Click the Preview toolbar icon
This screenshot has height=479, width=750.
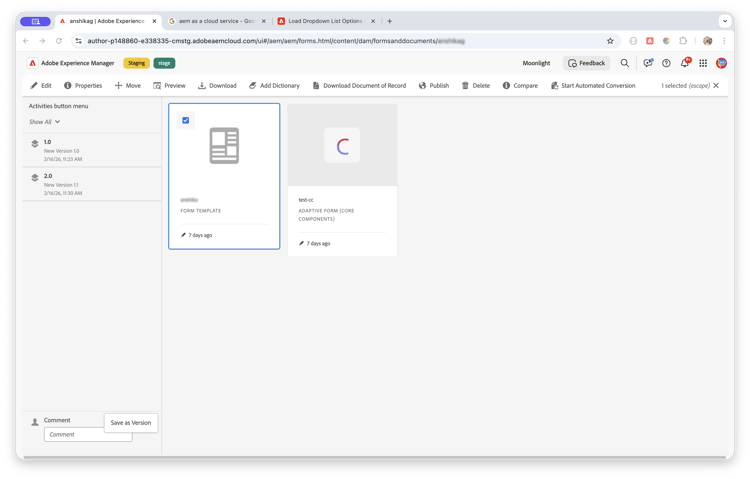point(157,86)
